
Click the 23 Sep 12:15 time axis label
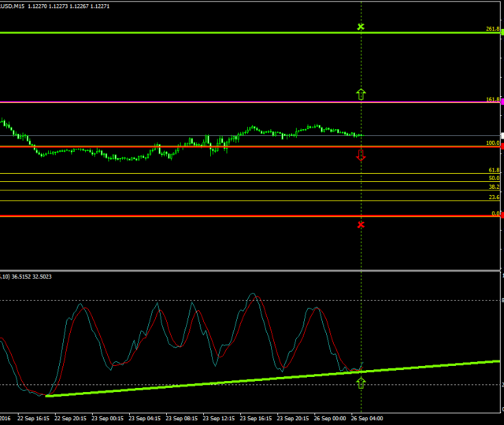pos(219,419)
